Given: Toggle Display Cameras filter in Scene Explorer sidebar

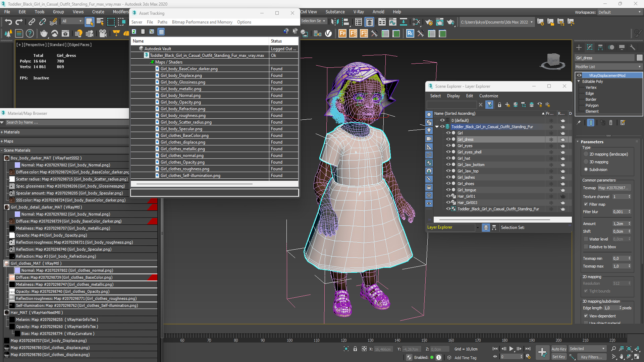Looking at the screenshot, I should click(x=429, y=138).
